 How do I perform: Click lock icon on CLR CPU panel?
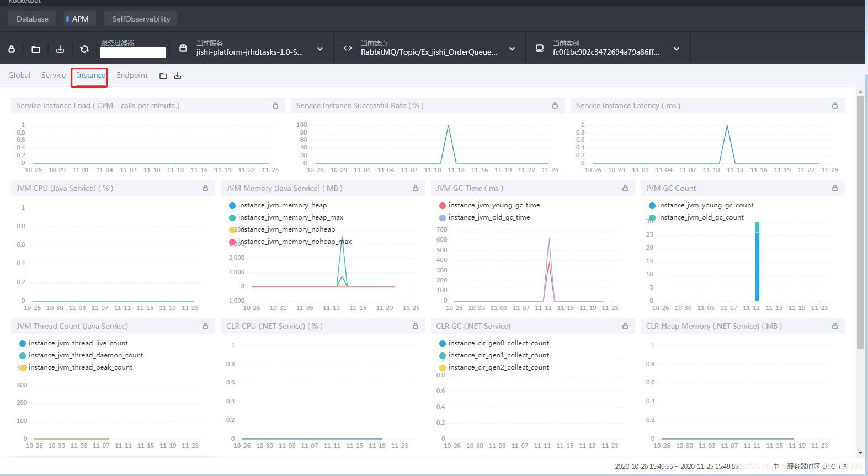pyautogui.click(x=416, y=326)
